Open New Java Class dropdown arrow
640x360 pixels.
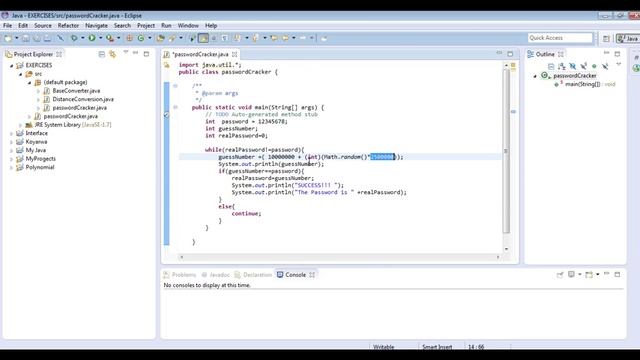(x=149, y=38)
